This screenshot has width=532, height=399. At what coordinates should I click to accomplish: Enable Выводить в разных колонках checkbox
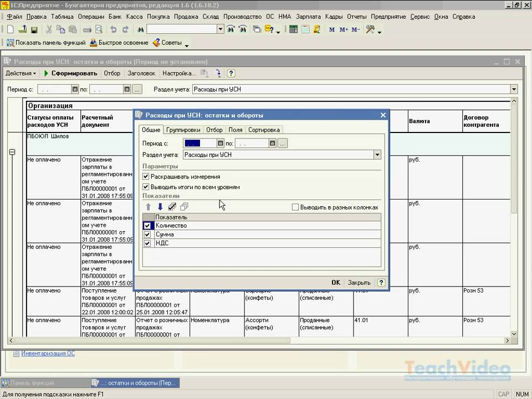click(x=295, y=207)
